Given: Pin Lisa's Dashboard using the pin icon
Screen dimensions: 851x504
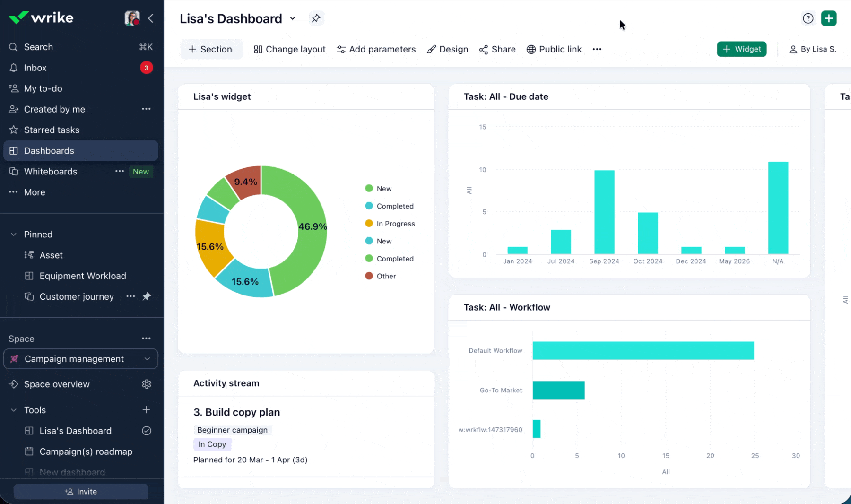Looking at the screenshot, I should coord(316,18).
